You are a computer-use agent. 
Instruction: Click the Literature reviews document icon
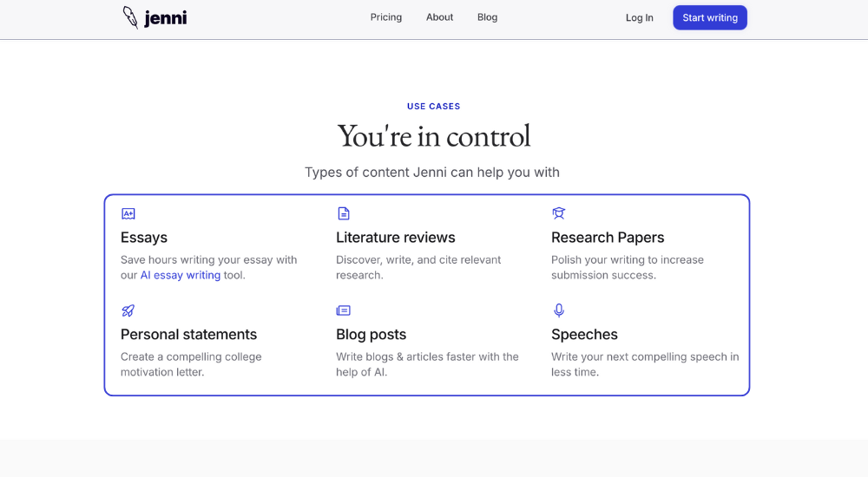[x=343, y=213]
